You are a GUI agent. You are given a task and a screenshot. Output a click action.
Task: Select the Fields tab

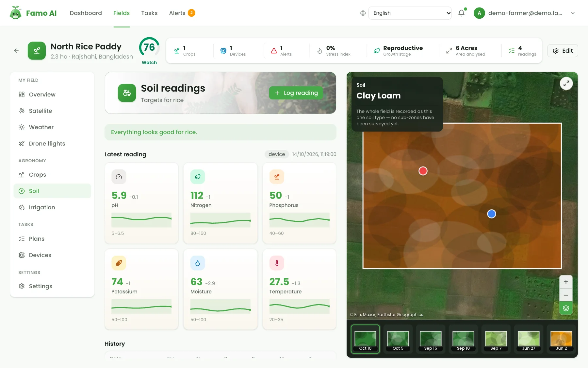point(122,13)
